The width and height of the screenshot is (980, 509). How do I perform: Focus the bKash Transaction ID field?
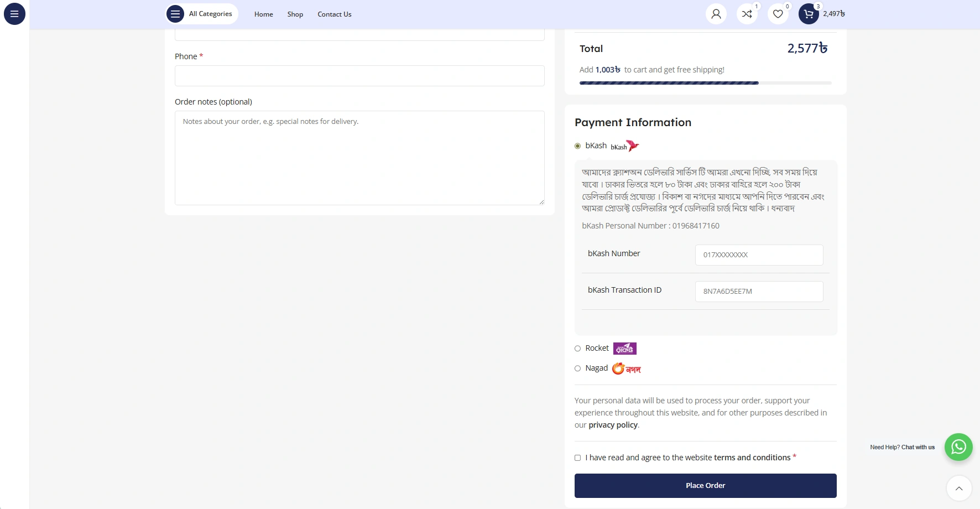click(759, 292)
